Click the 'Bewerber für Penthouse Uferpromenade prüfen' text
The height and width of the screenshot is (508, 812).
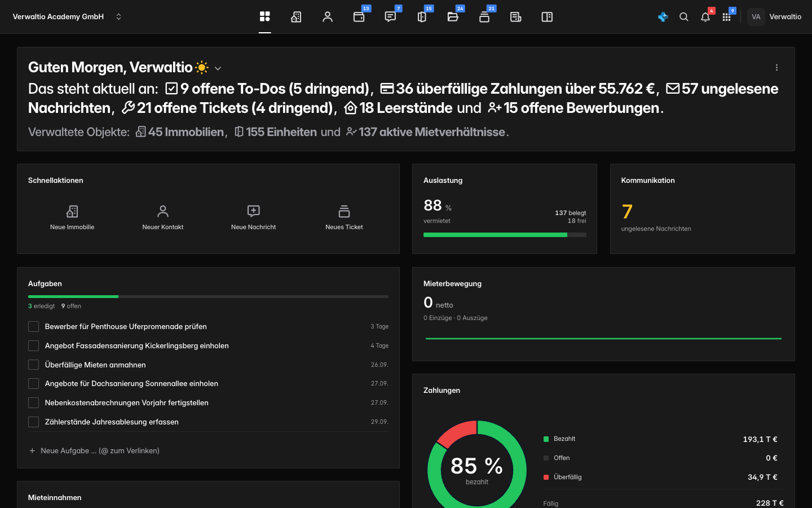tap(126, 327)
